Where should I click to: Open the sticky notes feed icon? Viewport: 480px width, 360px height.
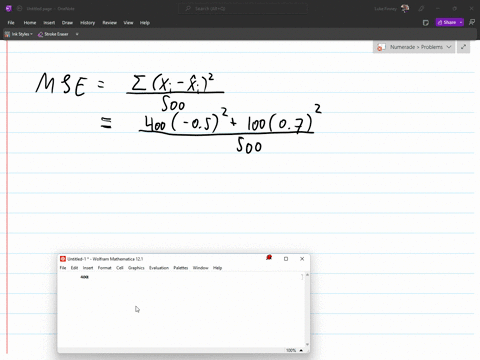tap(426, 23)
